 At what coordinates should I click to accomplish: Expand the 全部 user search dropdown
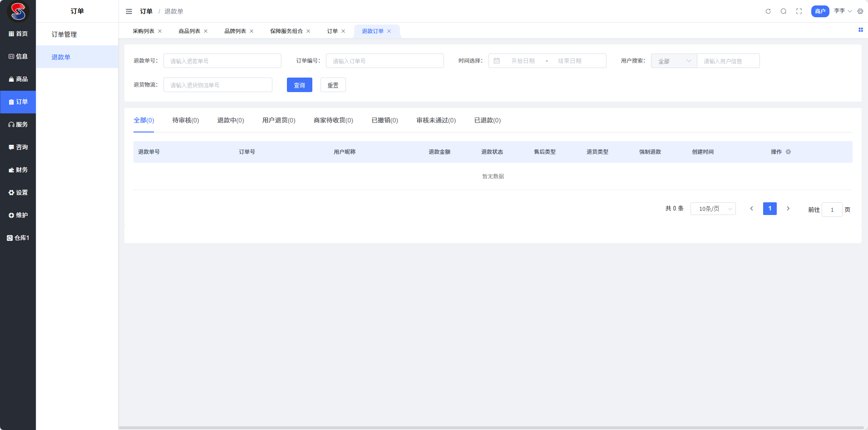(674, 61)
